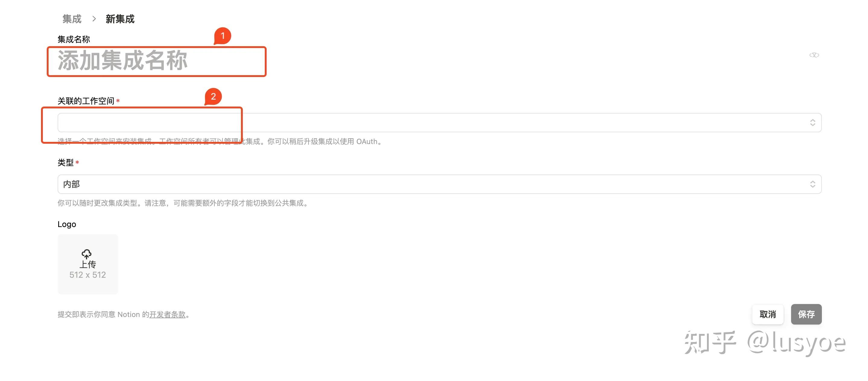Screen dimensions: 868x381
Task: Click the cloud upload icon under Logo
Action: pyautogui.click(x=87, y=254)
